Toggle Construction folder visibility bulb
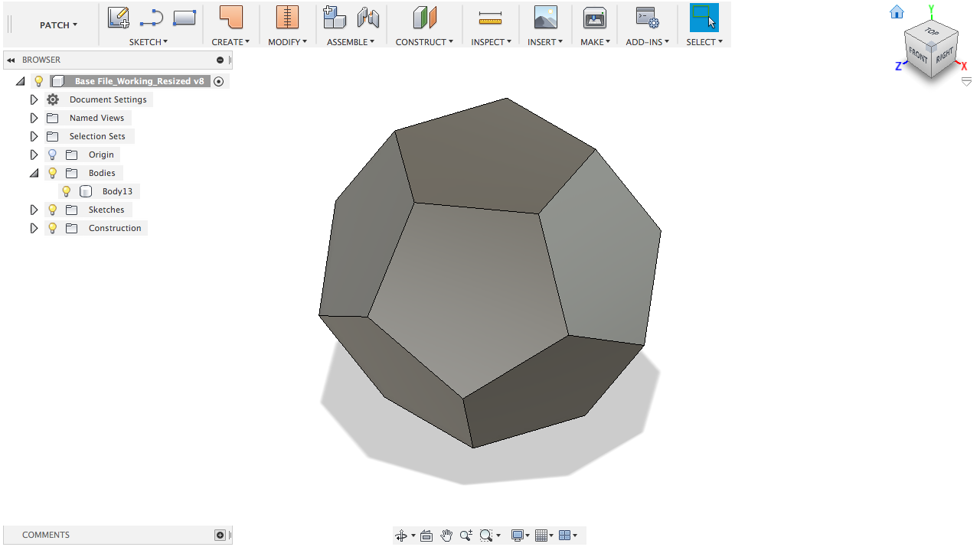 coord(53,228)
